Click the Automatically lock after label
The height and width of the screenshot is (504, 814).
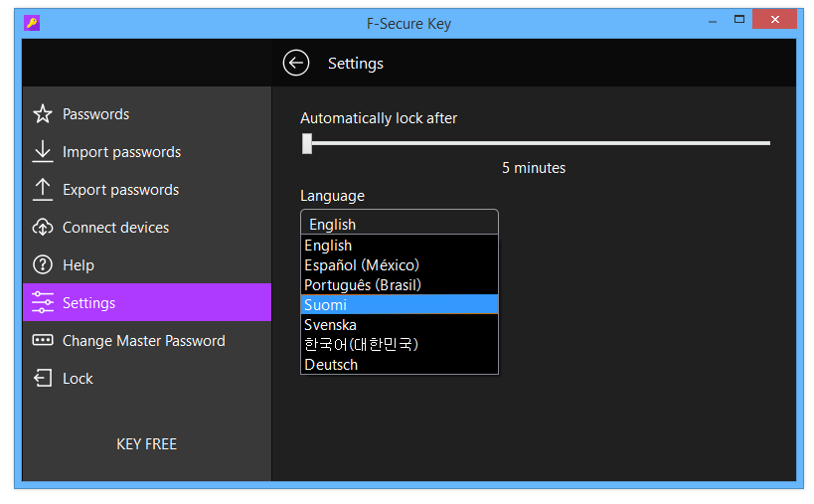pyautogui.click(x=379, y=118)
